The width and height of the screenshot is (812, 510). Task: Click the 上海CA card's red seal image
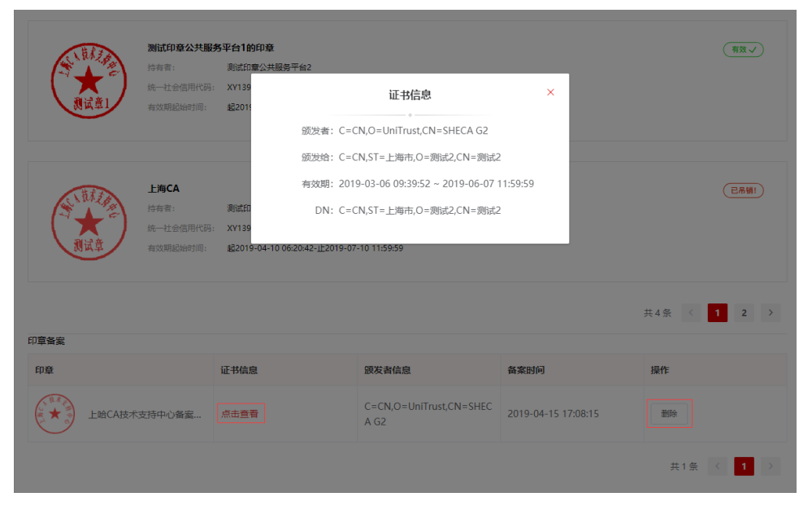click(x=89, y=221)
